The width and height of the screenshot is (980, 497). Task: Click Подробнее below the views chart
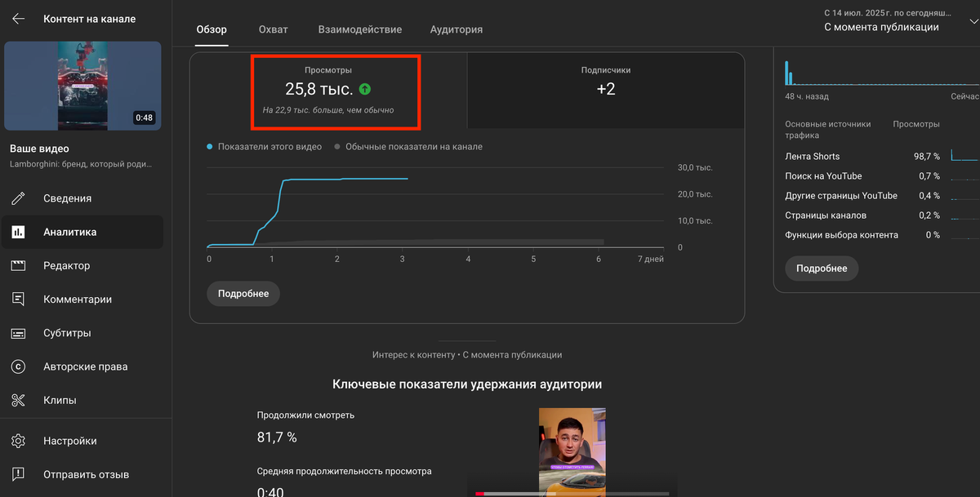243,293
